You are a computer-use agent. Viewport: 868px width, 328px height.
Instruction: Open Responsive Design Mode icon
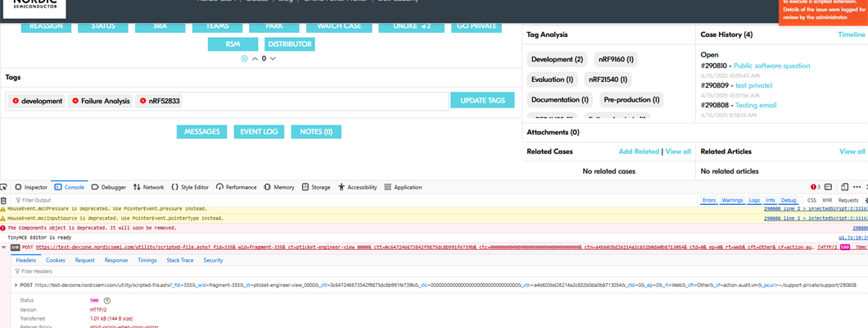[845, 187]
